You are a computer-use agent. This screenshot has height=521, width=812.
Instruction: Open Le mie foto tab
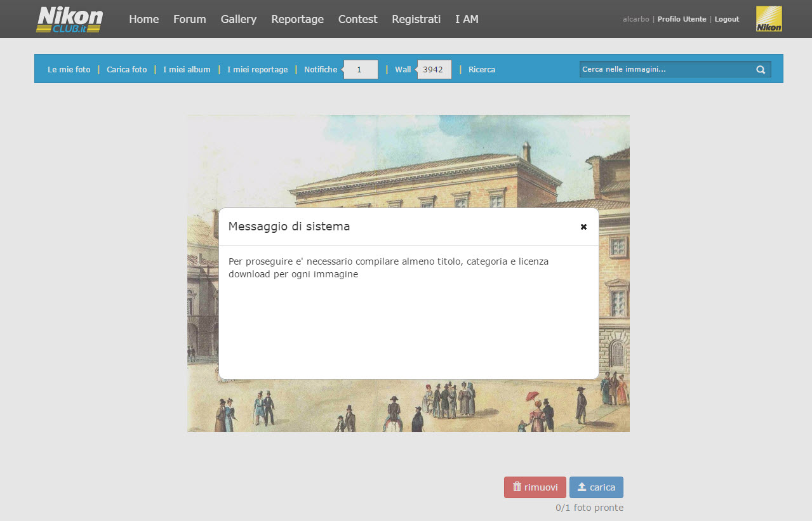click(x=69, y=70)
